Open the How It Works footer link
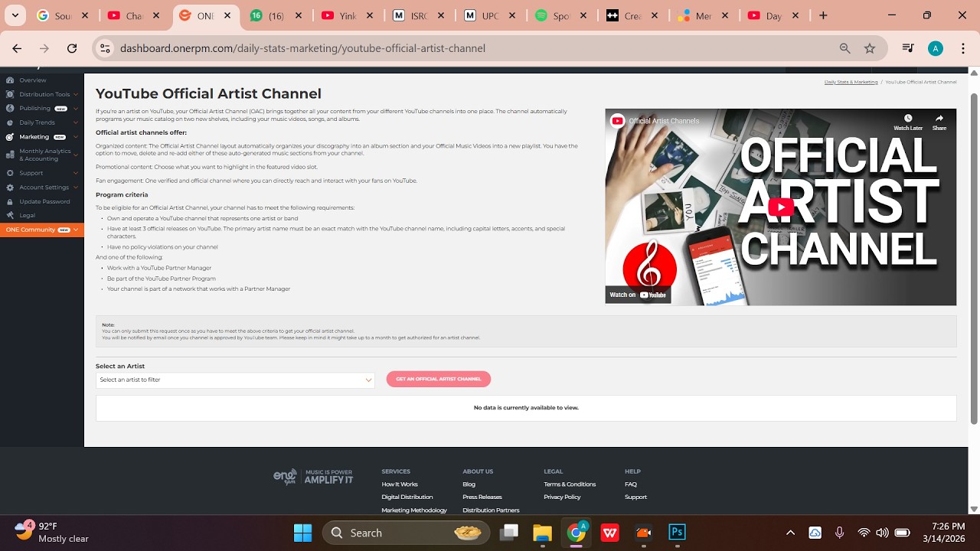Screen dimensions: 980x551 [400, 484]
